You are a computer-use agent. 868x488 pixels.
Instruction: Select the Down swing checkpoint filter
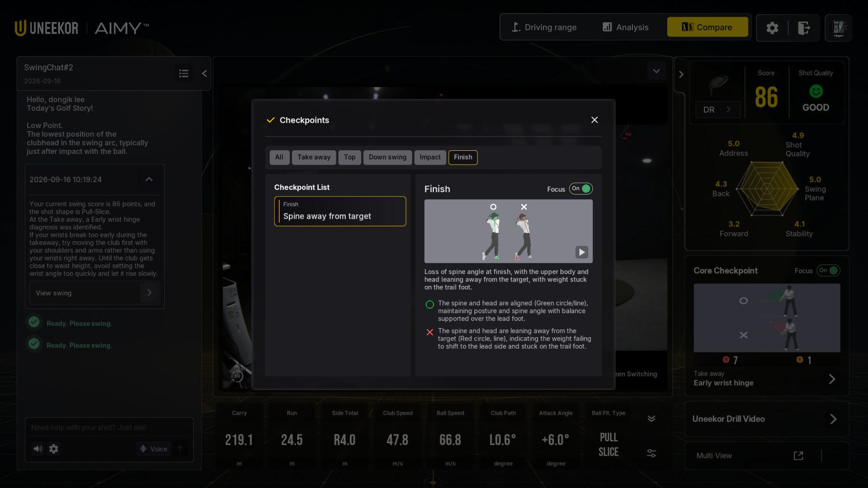pyautogui.click(x=387, y=157)
